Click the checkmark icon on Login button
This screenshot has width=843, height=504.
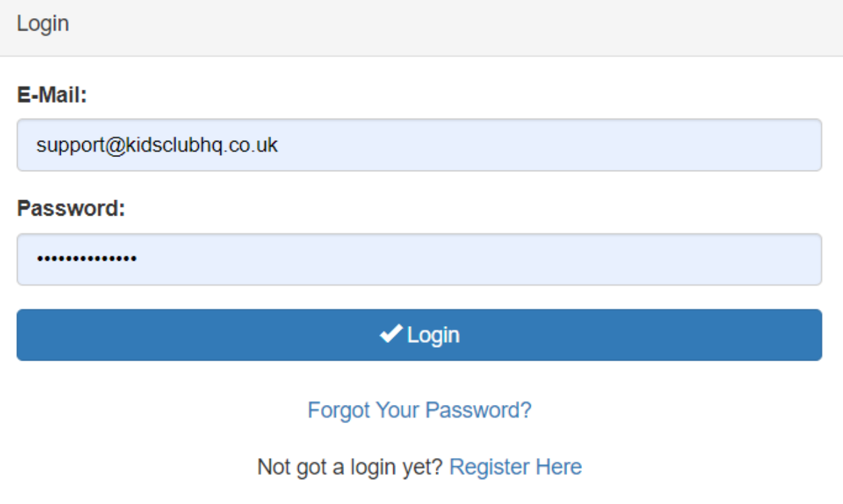tap(390, 334)
